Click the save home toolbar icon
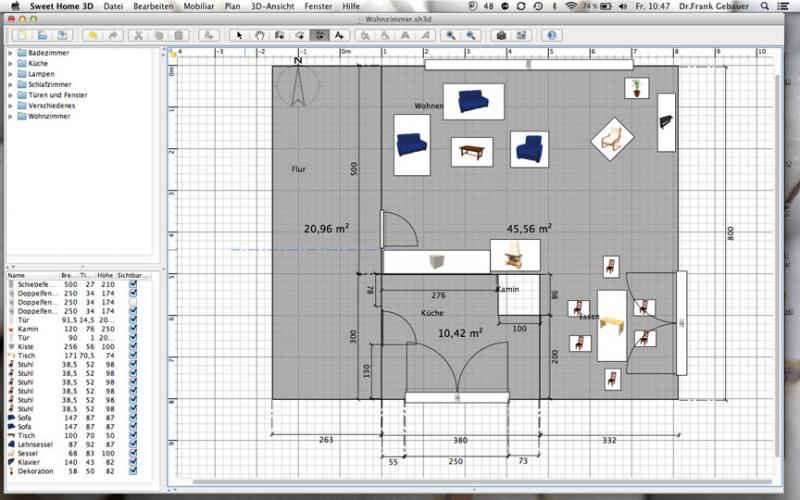This screenshot has height=500, width=800. (62, 35)
